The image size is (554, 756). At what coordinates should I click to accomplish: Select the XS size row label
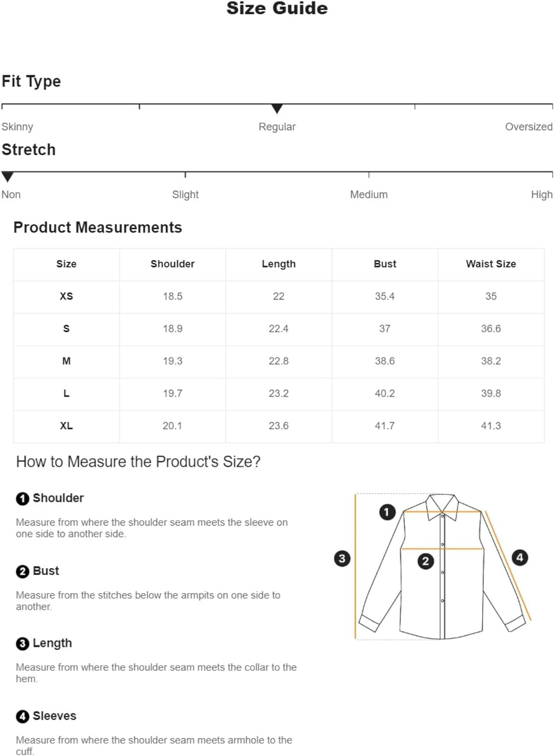coord(66,296)
